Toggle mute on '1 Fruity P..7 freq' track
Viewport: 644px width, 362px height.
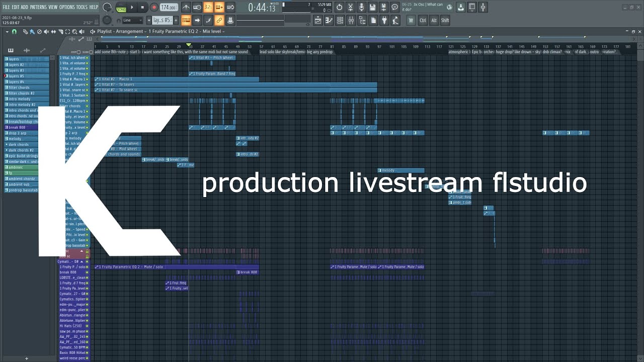coord(87,74)
